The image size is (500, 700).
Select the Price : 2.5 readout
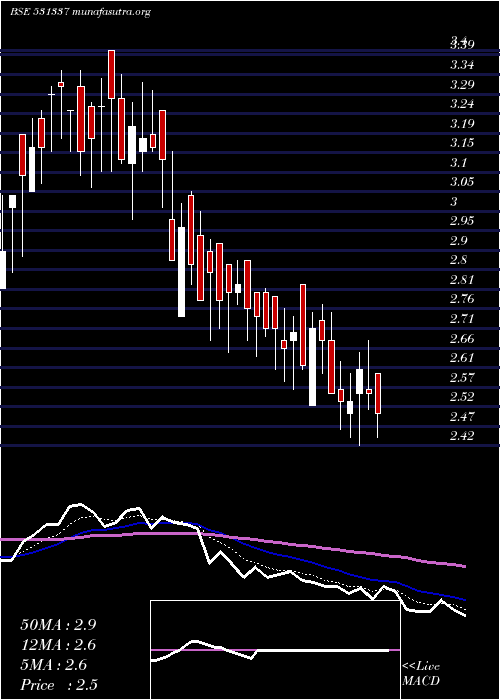(x=59, y=685)
